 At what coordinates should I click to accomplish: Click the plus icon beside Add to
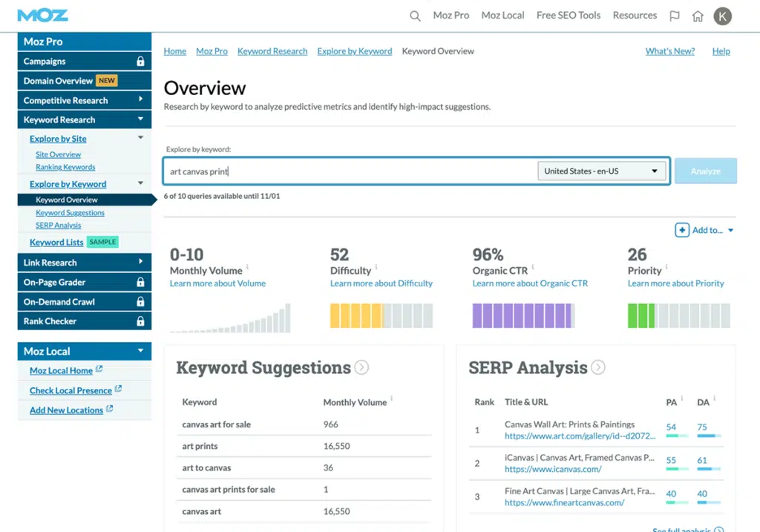681,230
